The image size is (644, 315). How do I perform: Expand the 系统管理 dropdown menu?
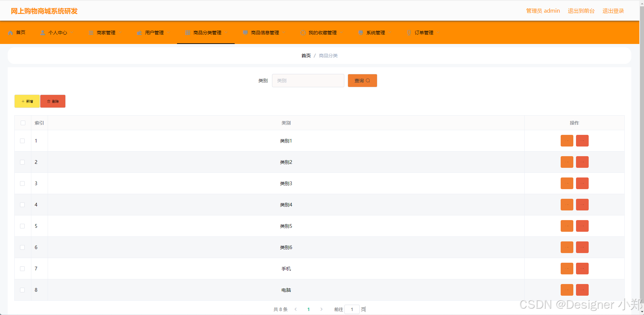click(375, 33)
